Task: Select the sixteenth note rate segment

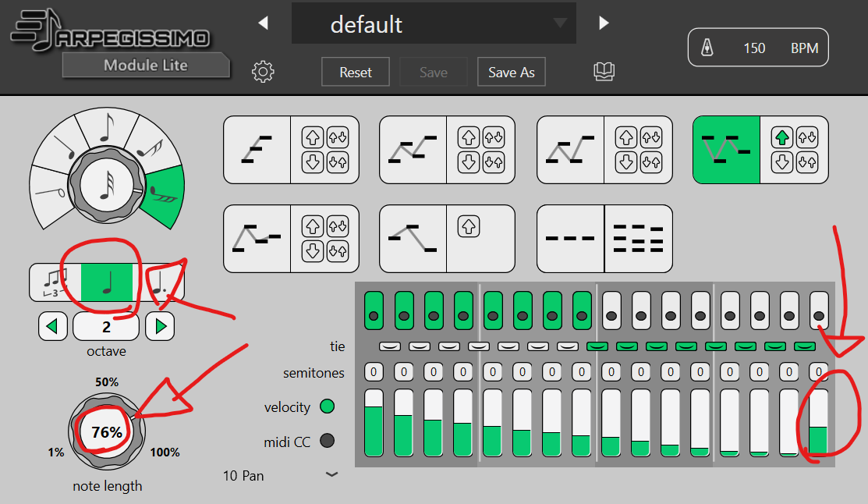Action: point(150,145)
